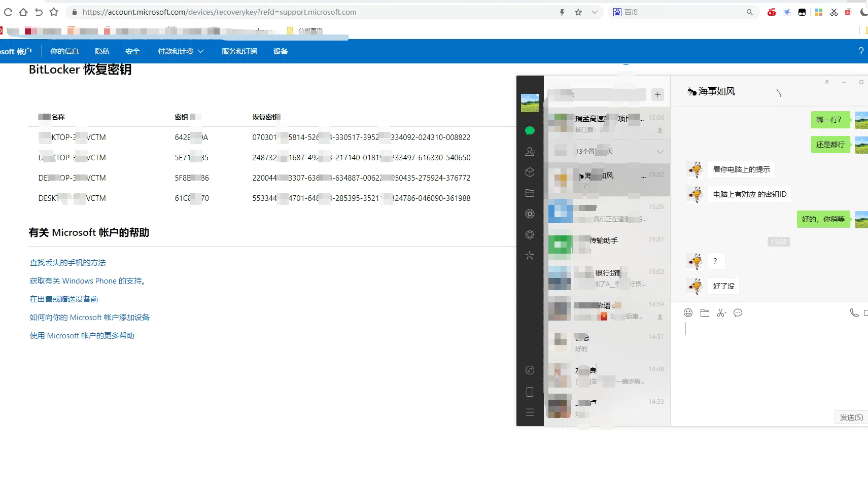The height and width of the screenshot is (488, 868).
Task: Click WeChat search box in chat list
Action: pyautogui.click(x=597, y=94)
